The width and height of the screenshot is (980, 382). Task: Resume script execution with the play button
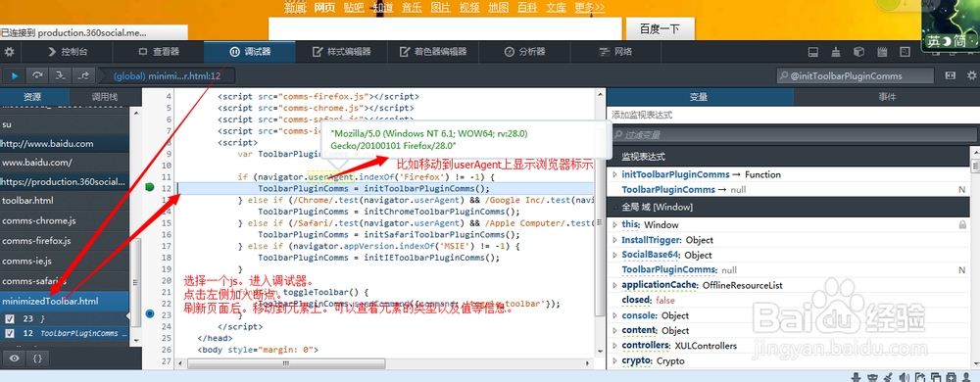tap(15, 75)
